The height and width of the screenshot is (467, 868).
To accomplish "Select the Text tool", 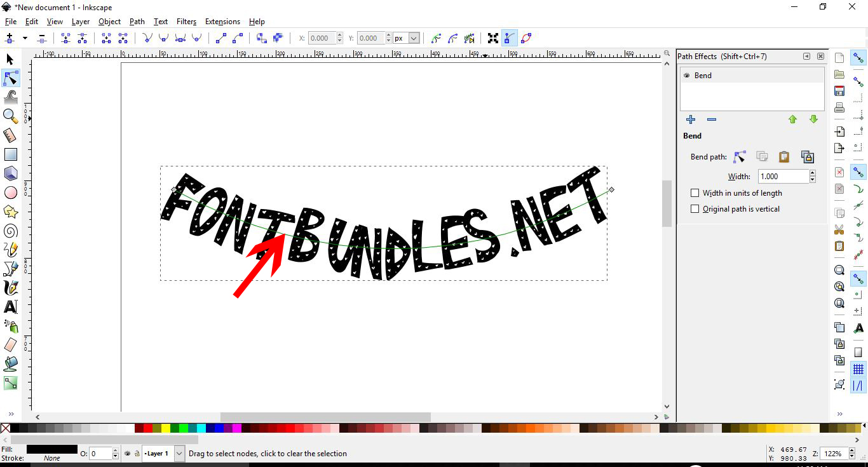I will click(11, 307).
